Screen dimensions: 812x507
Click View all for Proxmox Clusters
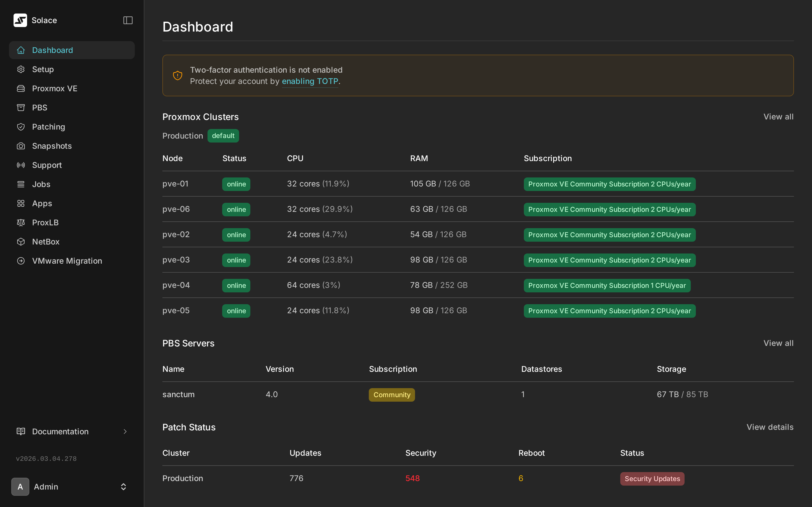(778, 116)
